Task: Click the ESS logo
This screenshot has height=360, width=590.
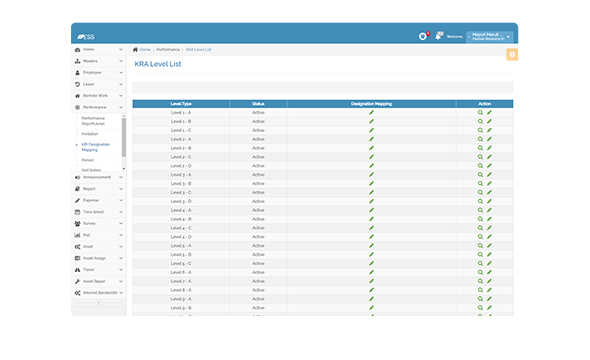Action: [x=86, y=37]
